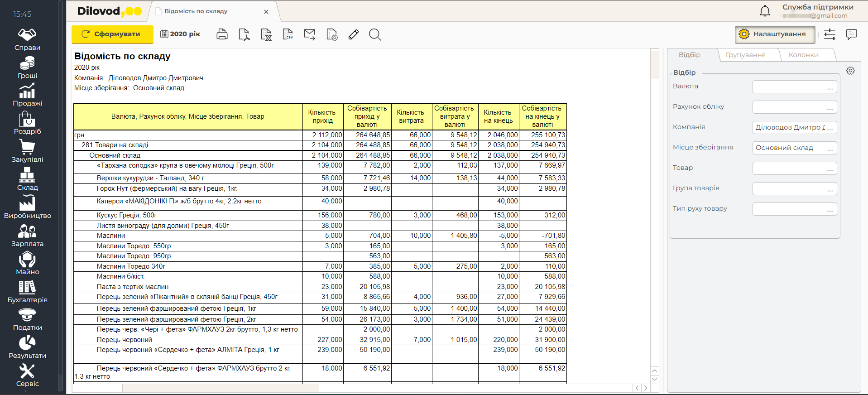Open the notifications bell
The image size is (868, 395).
tap(765, 11)
